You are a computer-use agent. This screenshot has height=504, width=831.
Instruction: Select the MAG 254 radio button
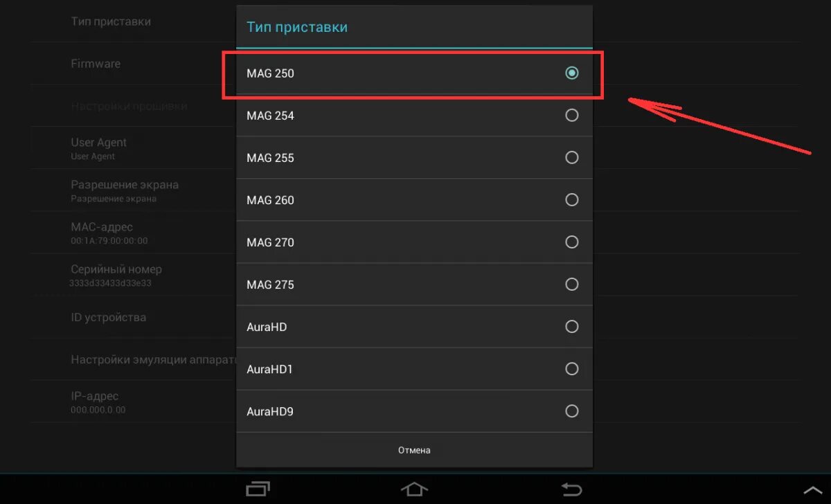(572, 115)
